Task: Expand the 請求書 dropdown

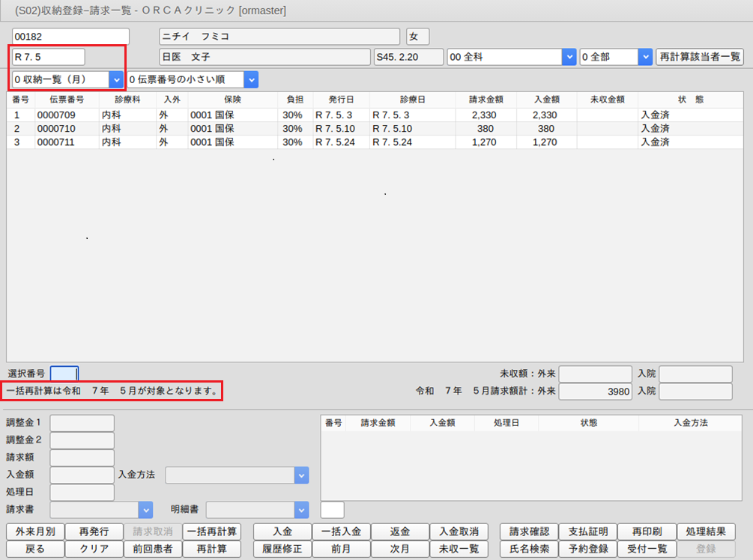Action: [145, 510]
